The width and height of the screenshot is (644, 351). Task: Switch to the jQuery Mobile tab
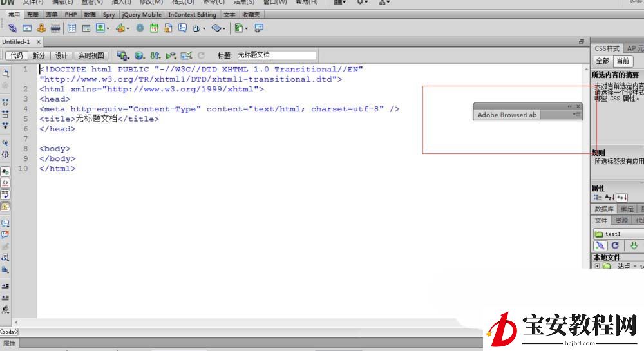tap(142, 15)
